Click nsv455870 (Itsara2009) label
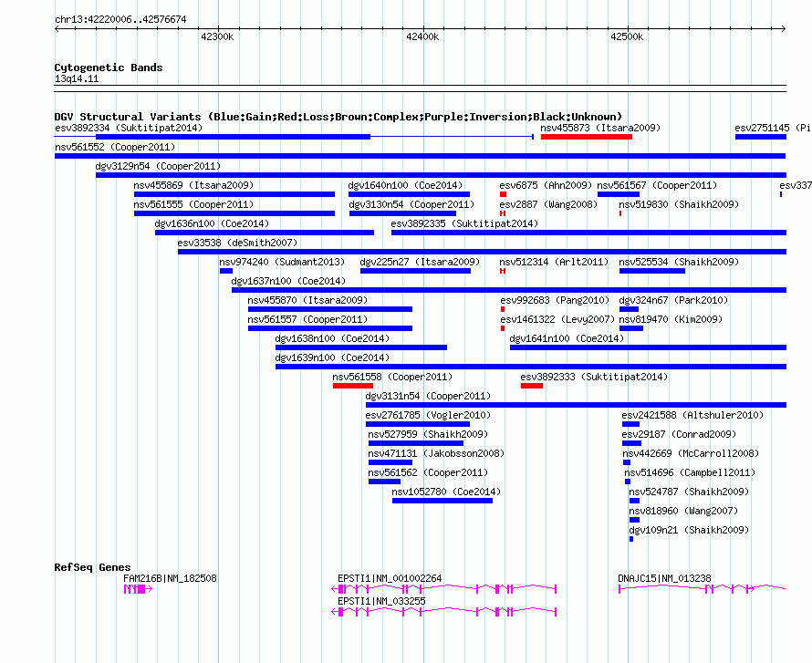 [307, 300]
